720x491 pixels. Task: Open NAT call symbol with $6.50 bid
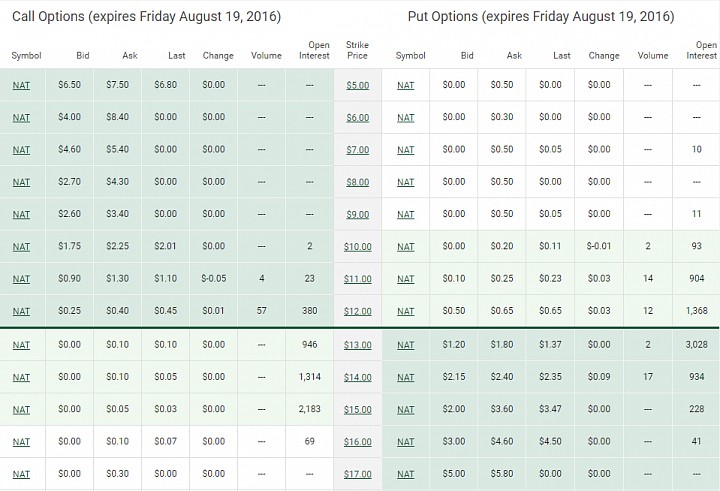(21, 85)
